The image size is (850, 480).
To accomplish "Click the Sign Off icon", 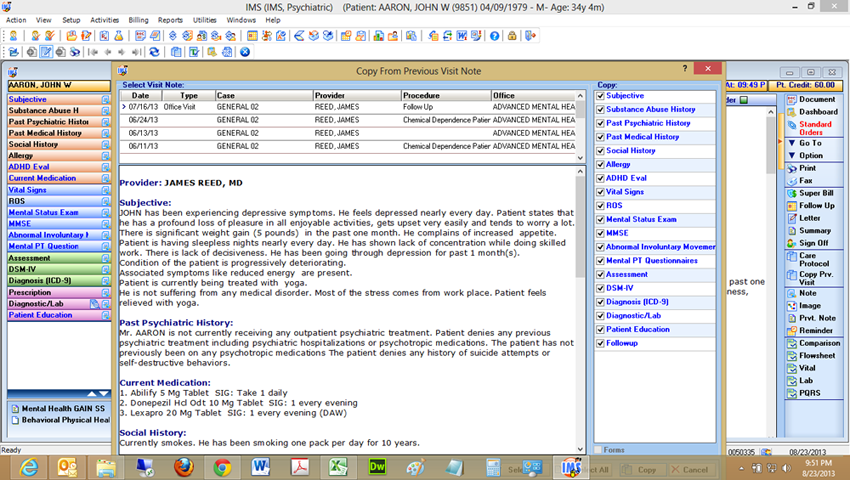I will click(x=792, y=243).
